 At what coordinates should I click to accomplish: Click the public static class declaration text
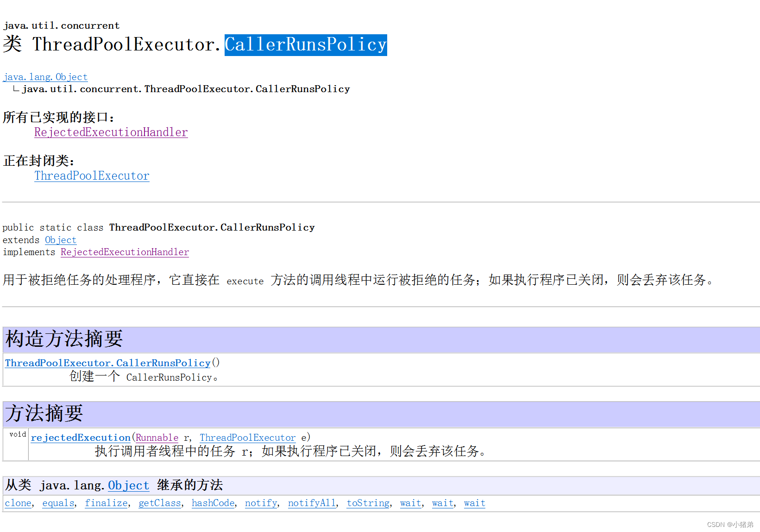(158, 227)
